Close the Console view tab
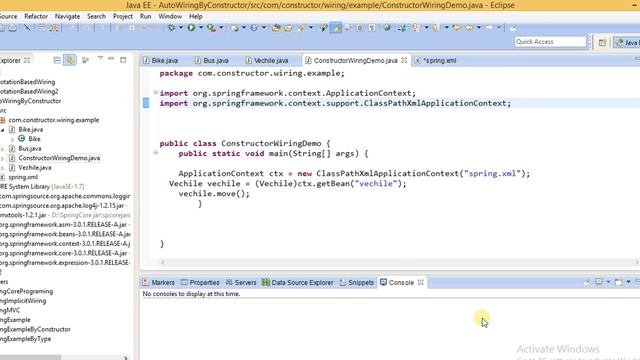 tap(421, 282)
